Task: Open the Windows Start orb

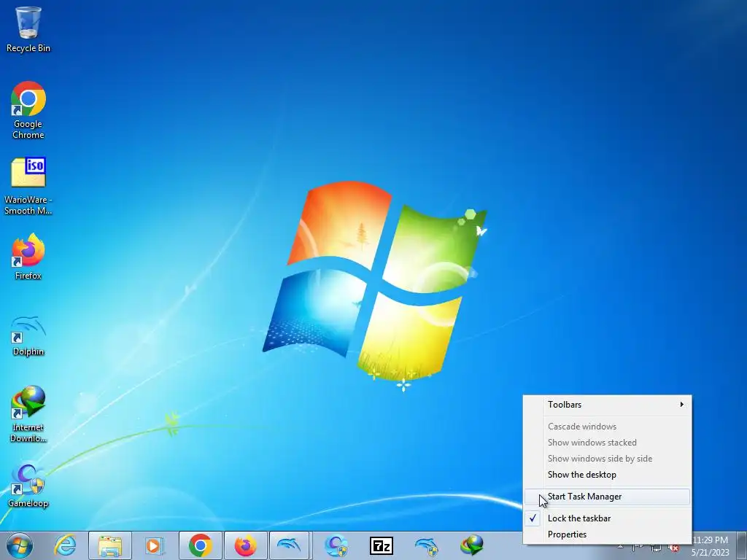Action: 20,545
